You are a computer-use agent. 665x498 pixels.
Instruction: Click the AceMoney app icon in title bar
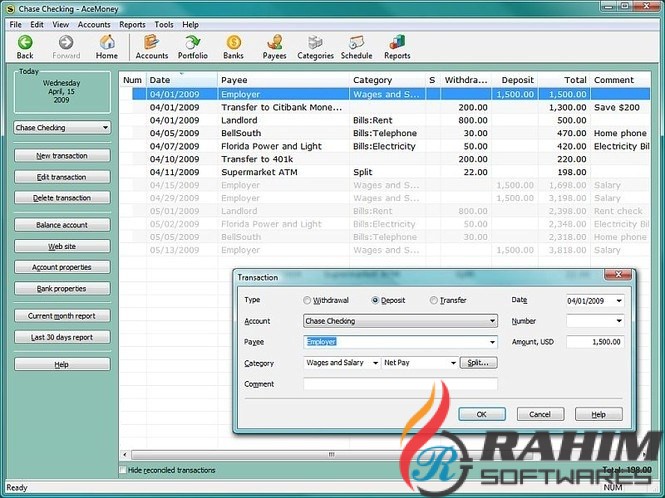point(10,8)
